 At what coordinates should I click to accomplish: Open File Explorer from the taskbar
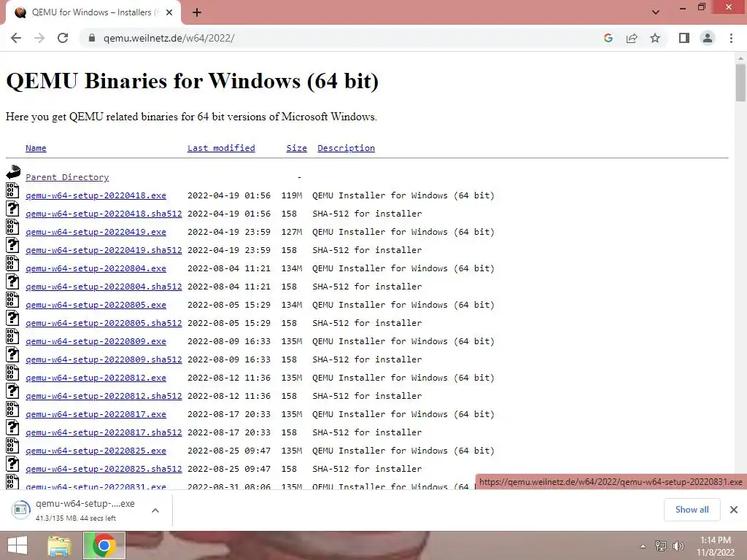(x=59, y=545)
